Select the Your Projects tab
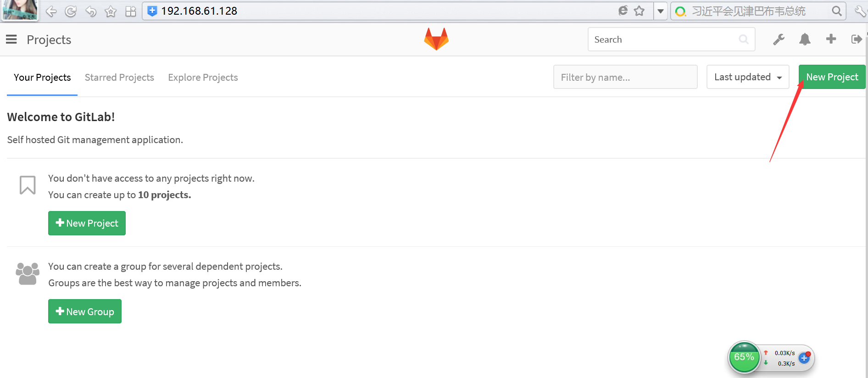Screen dimensions: 868x378 click(x=42, y=78)
